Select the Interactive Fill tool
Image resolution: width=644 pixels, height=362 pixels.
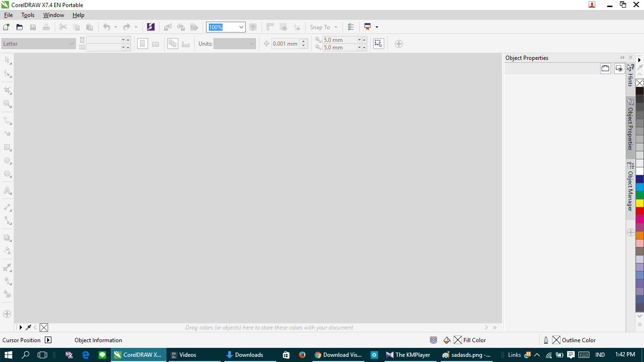7,280
